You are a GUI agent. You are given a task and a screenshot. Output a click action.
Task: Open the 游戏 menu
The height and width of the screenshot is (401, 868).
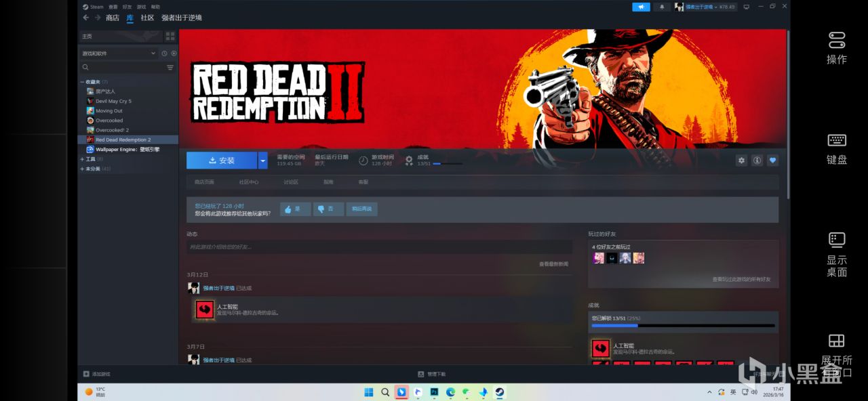pos(142,7)
